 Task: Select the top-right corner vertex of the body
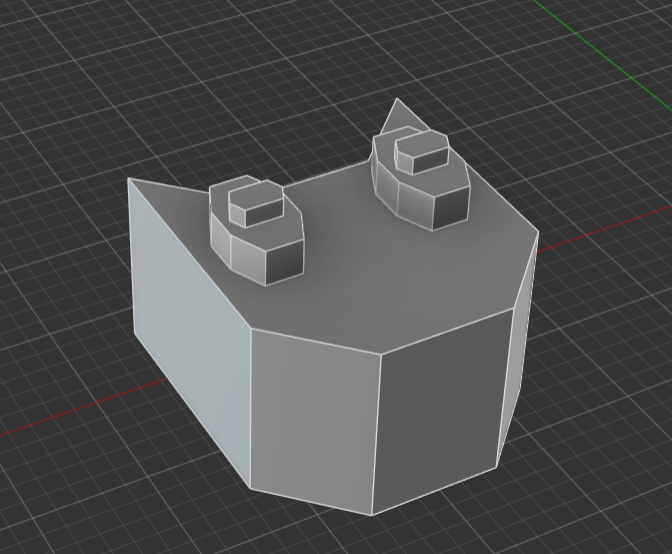(x=538, y=233)
